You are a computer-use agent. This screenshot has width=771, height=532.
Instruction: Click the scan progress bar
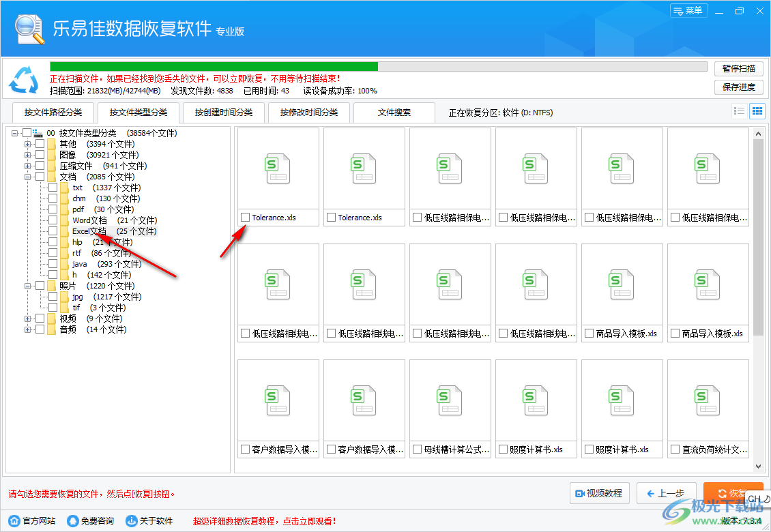pos(379,67)
